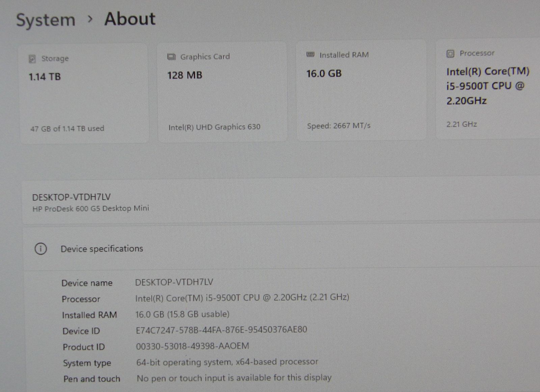Click the Installed RAM memory icon
The height and width of the screenshot is (392, 540).
coord(310,55)
